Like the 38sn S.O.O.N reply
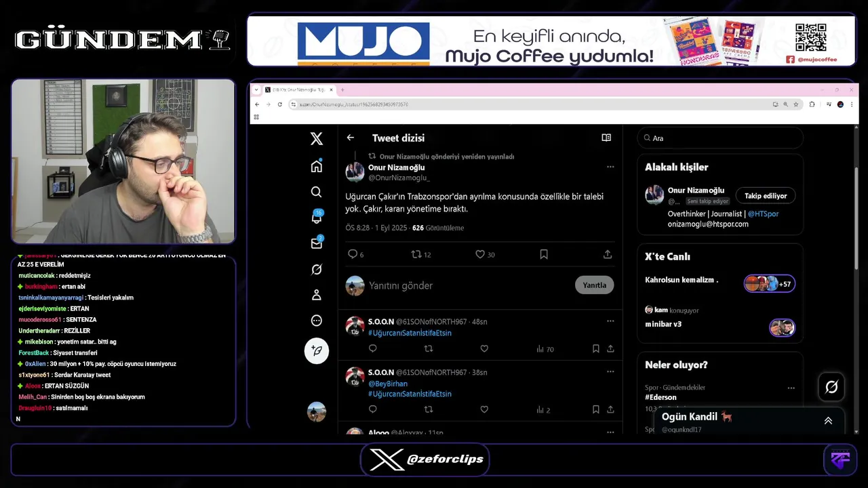The width and height of the screenshot is (868, 488). [484, 409]
